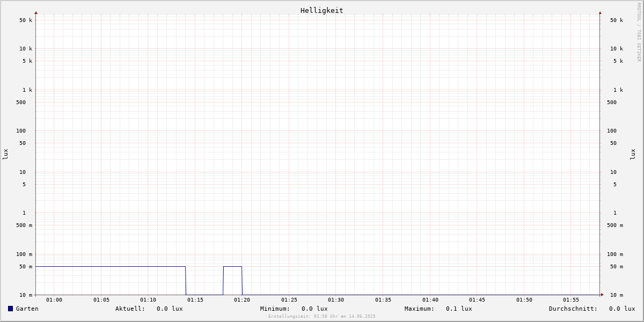The image size is (644, 322).
Task: Click the right axis 10 label
Action: (613, 172)
